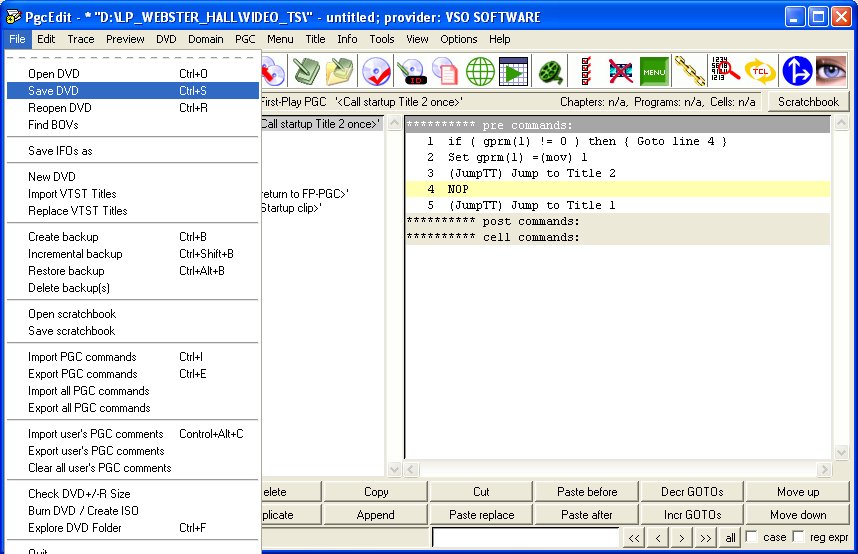This screenshot has height=554, width=858.
Task: Click the TCL script icon
Action: click(759, 72)
